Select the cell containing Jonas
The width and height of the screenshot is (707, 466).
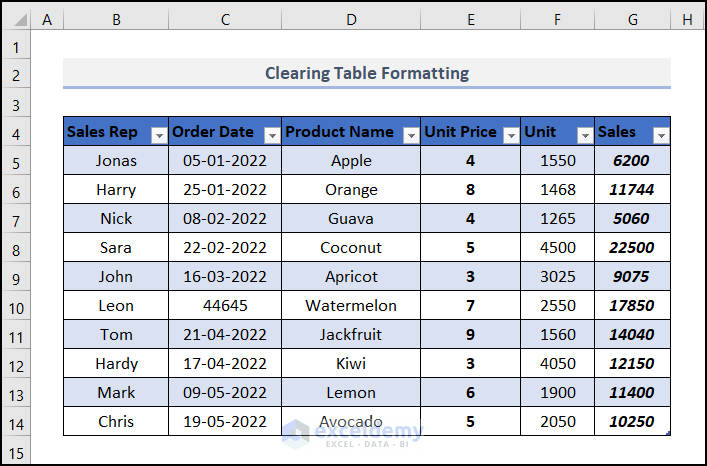click(116, 160)
